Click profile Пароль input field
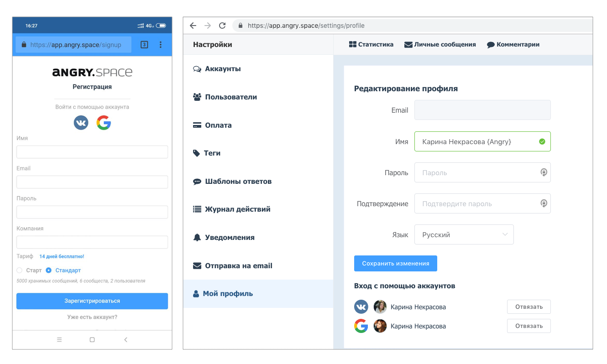Screen dimensions: 607x364 (x=482, y=172)
